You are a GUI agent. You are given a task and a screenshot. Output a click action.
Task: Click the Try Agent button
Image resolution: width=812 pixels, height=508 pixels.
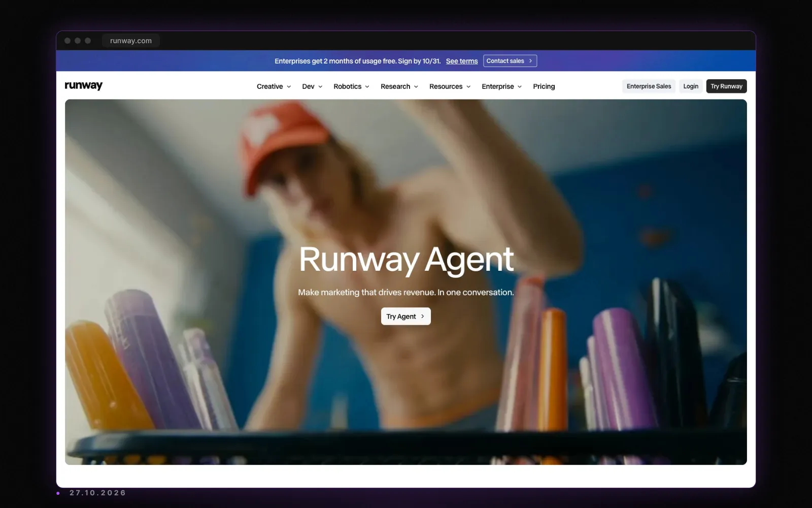[x=405, y=316]
